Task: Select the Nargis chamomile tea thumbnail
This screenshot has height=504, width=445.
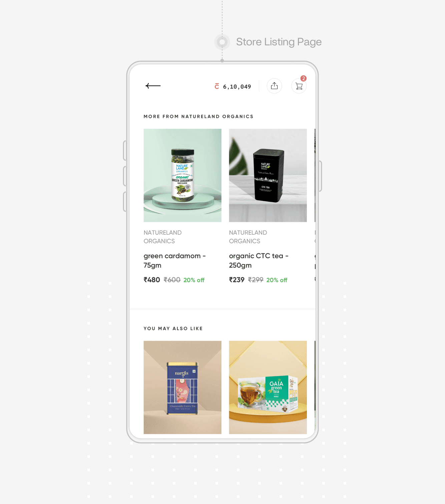Action: 182,387
